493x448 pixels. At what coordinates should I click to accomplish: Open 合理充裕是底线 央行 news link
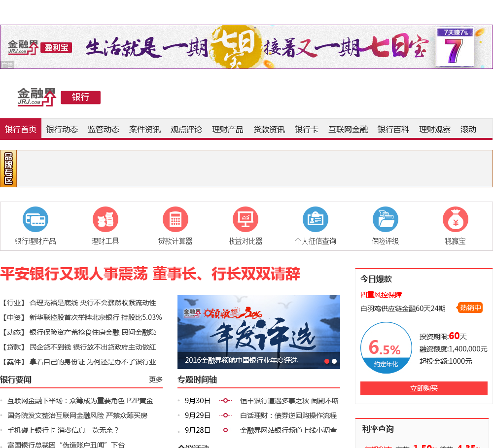click(93, 303)
